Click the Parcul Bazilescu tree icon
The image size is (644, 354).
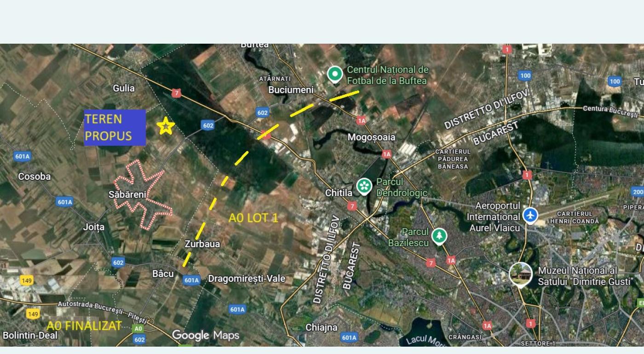pos(440,236)
